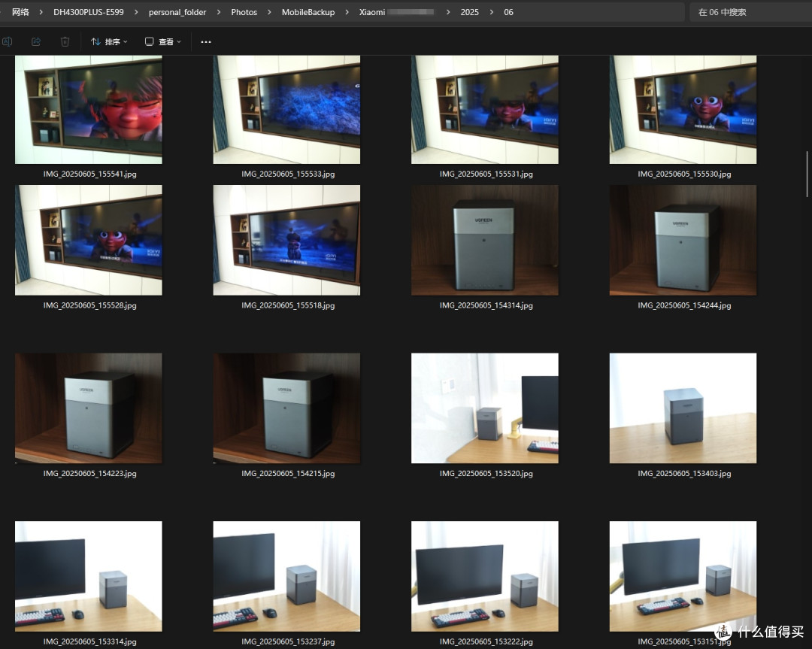Click MobileBackup breadcrumb segment
The width and height of the screenshot is (812, 649).
(x=308, y=12)
